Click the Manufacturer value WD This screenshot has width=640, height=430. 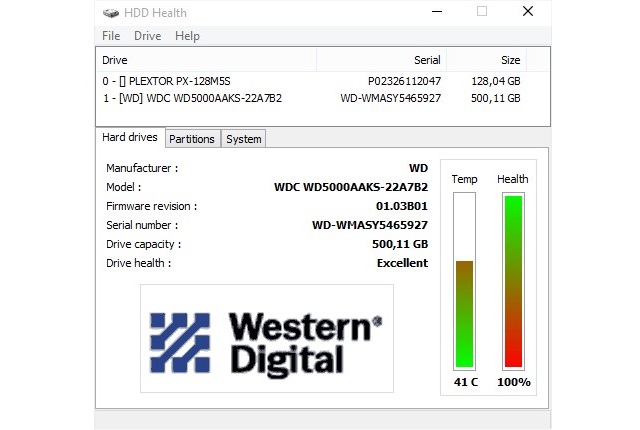(x=418, y=168)
